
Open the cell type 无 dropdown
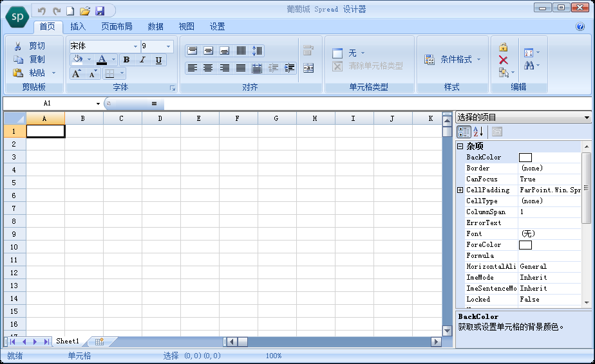(363, 53)
